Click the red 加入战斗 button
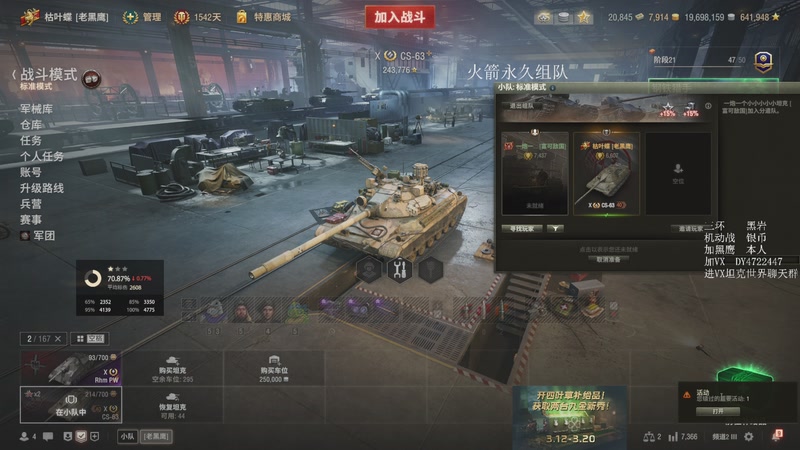Viewport: 800px width, 450px height. pyautogui.click(x=400, y=17)
